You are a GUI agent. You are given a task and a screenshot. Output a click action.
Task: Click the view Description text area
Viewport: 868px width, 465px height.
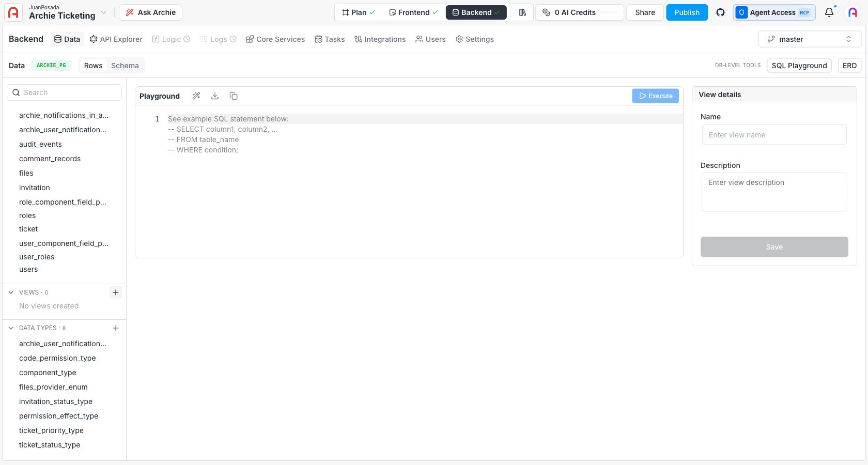point(774,192)
